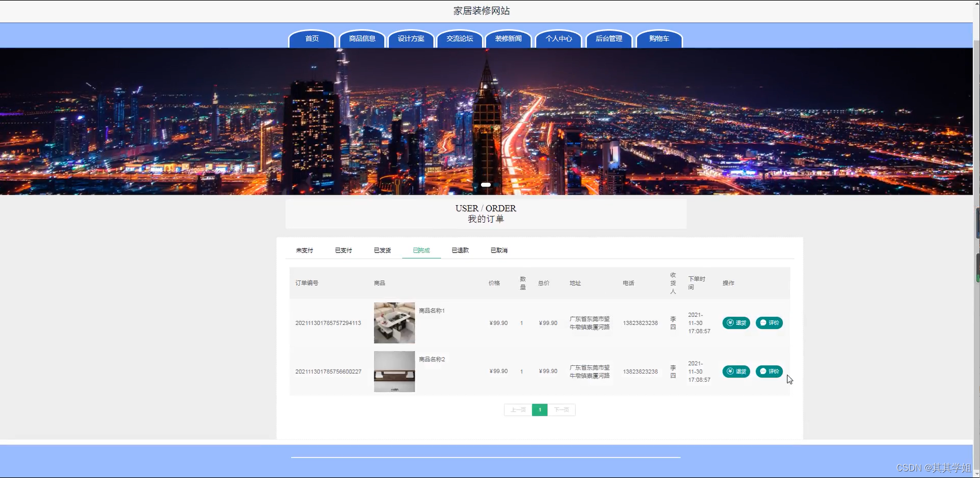The image size is (980, 478).
Task: Open 个人中心 in the navigation
Action: (559, 39)
